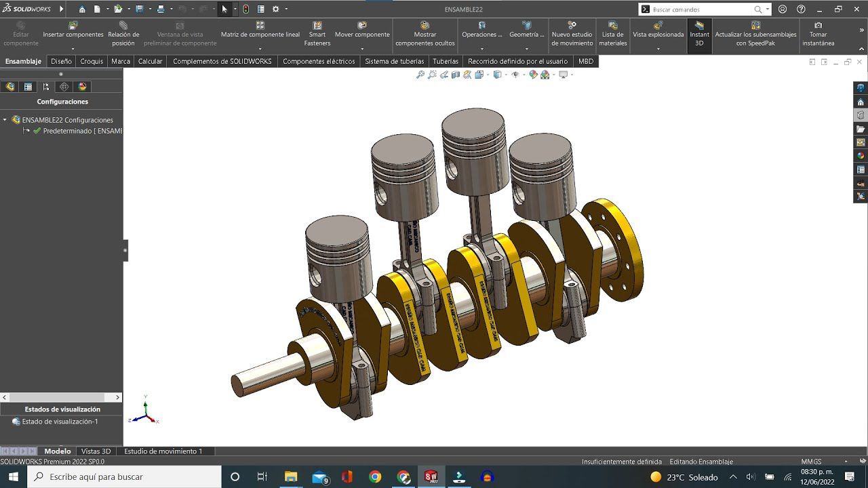868x488 pixels.
Task: Toggle display style with the monitor icon
Action: tap(563, 75)
